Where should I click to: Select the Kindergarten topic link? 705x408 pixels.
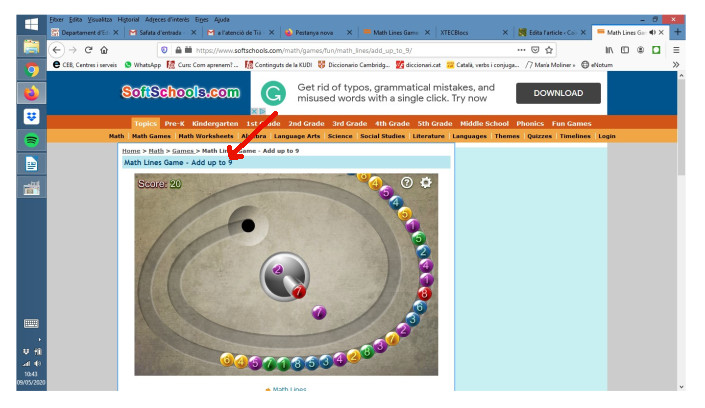tap(216, 123)
